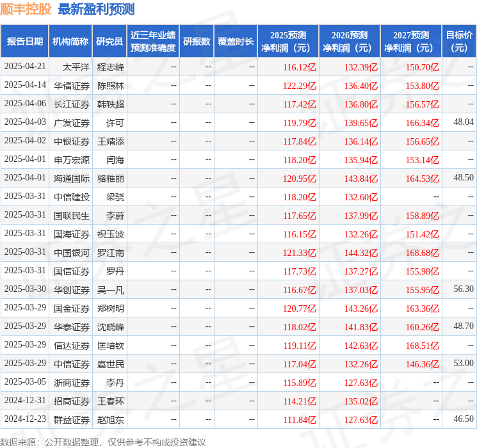This screenshot has width=477, height=448.
Task: Click the value 168.51亿
Action: click(423, 346)
